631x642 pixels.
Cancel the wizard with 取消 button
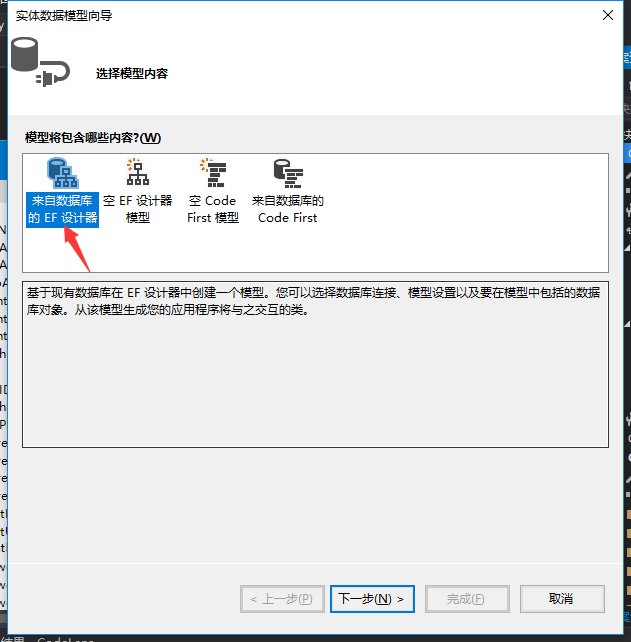pos(562,599)
